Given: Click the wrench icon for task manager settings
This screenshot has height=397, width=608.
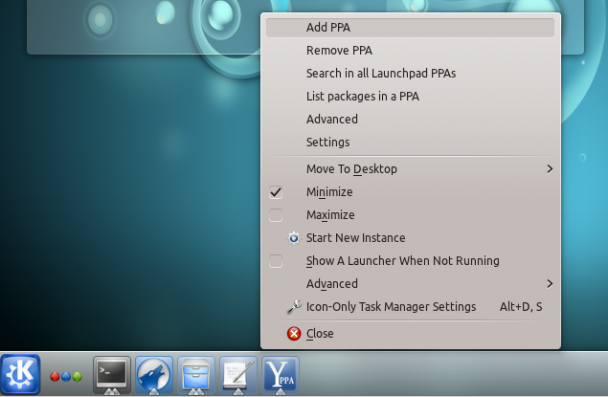Looking at the screenshot, I should tap(294, 307).
